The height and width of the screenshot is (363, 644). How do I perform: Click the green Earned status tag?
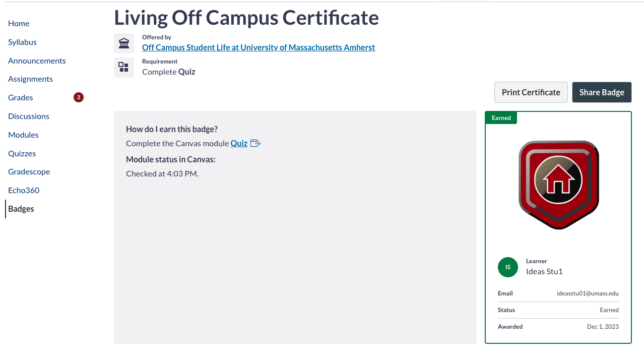pyautogui.click(x=501, y=118)
